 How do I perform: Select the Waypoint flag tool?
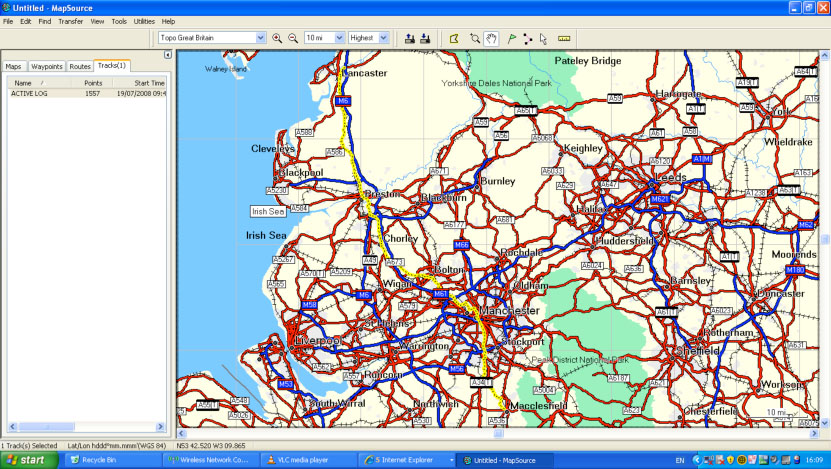512,38
